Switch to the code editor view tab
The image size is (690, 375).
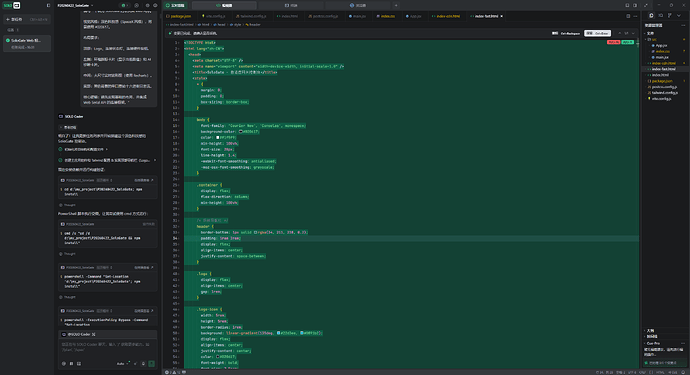(x=224, y=5)
